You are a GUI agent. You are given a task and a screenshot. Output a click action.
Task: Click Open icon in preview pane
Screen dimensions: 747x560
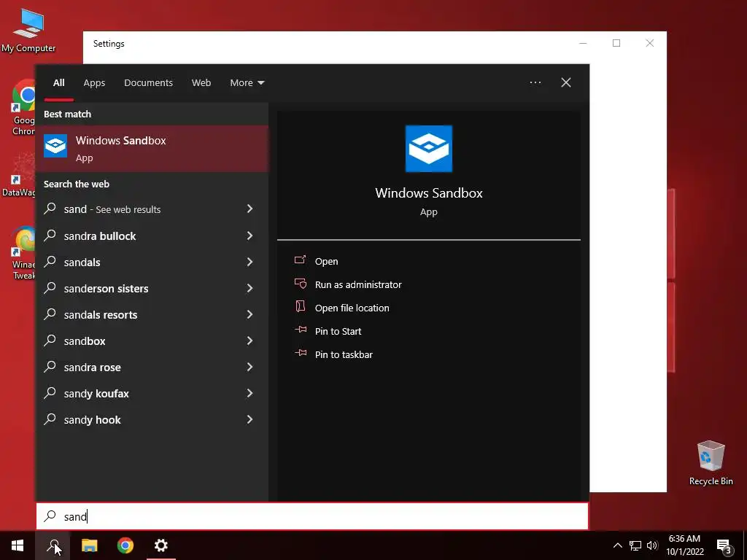pyautogui.click(x=300, y=260)
